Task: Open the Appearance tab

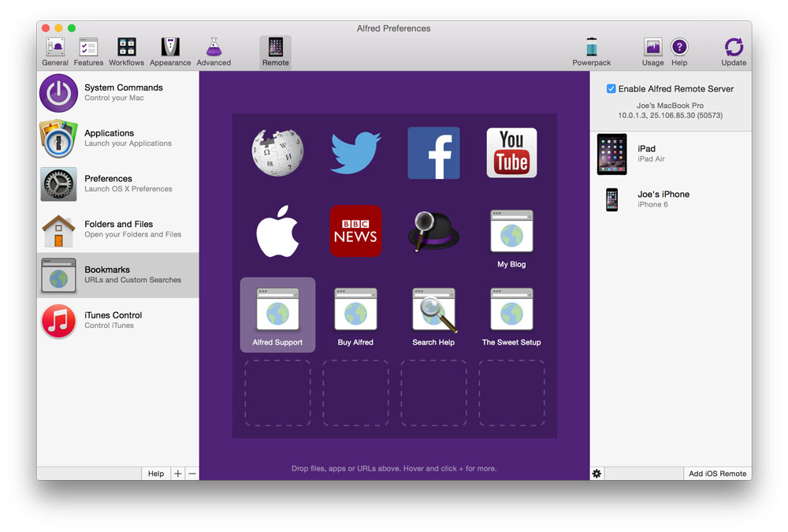Action: [170, 52]
